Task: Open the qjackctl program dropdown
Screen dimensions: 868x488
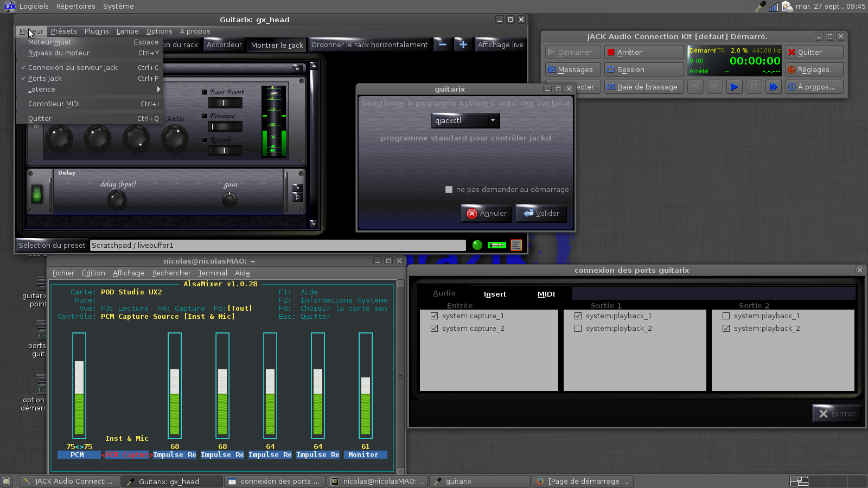Action: 465,120
